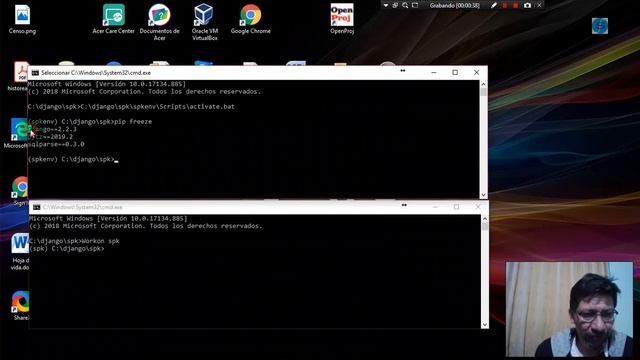Pause the screen recording
The height and width of the screenshot is (360, 640).
(x=504, y=5)
